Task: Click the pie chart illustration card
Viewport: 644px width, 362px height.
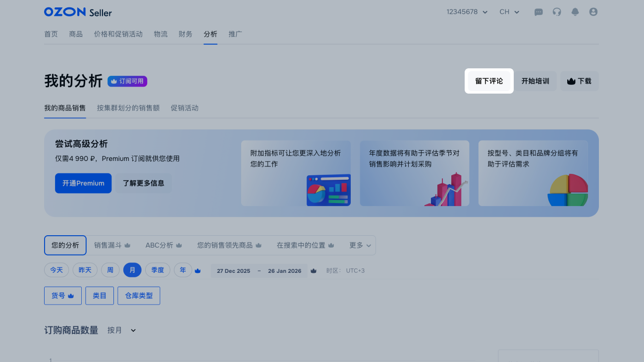Action: point(533,173)
